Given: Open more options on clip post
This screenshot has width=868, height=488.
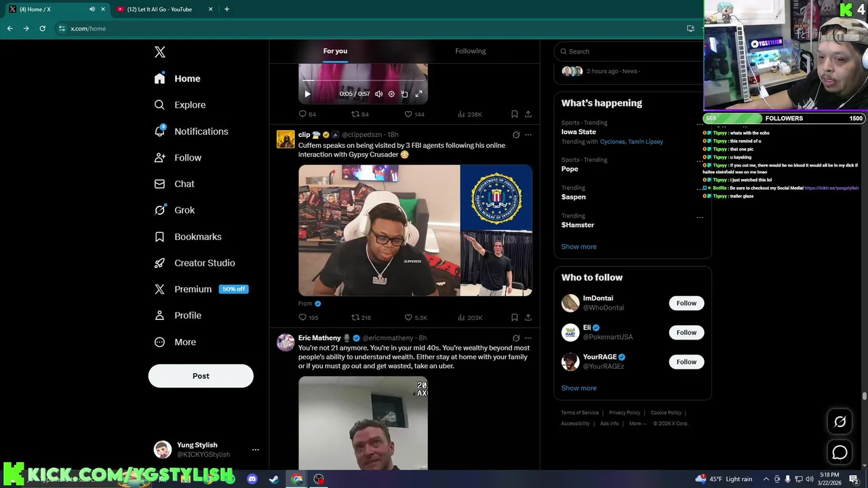Looking at the screenshot, I should 528,135.
